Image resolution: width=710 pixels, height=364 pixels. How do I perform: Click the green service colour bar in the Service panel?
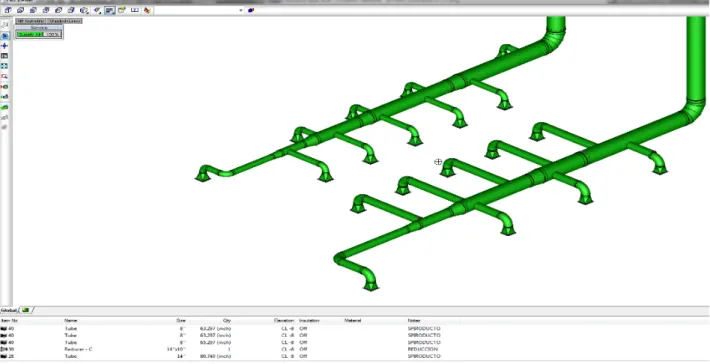[x=30, y=34]
